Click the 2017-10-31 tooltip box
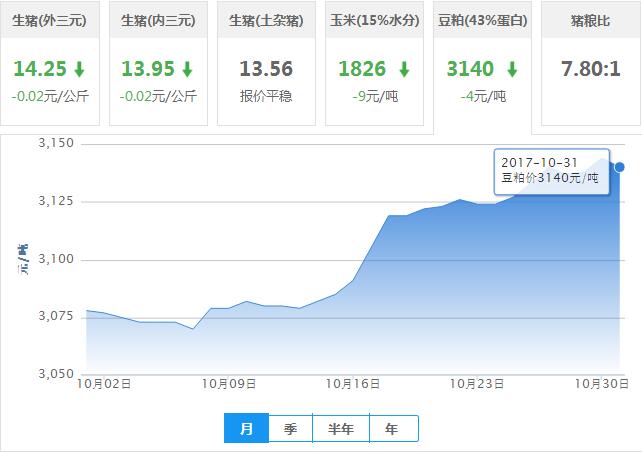 click(x=552, y=171)
